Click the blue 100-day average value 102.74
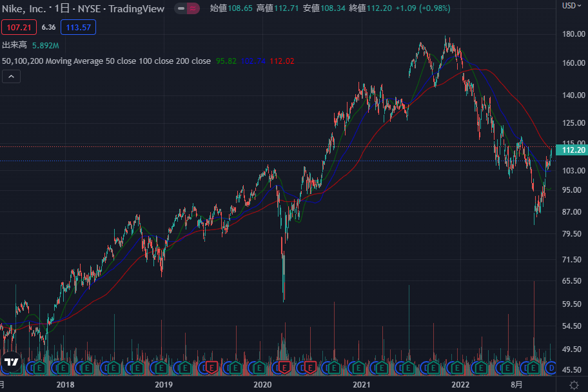The image size is (588, 392). pyautogui.click(x=253, y=61)
